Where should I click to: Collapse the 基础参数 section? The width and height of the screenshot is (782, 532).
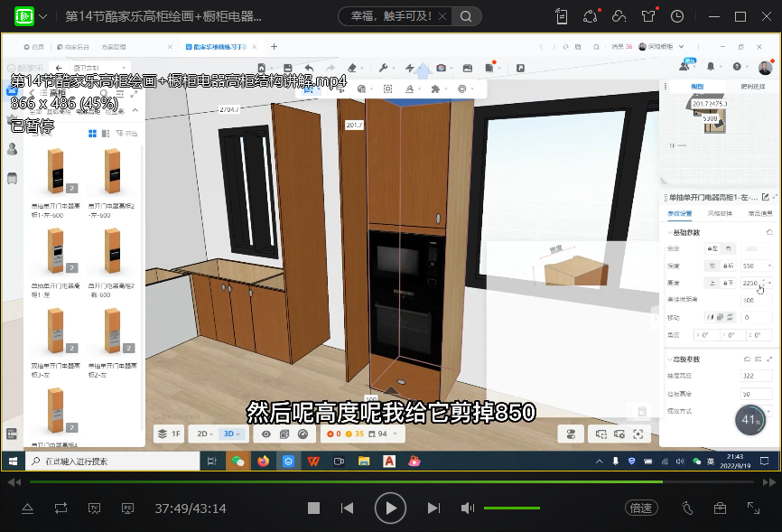667,233
